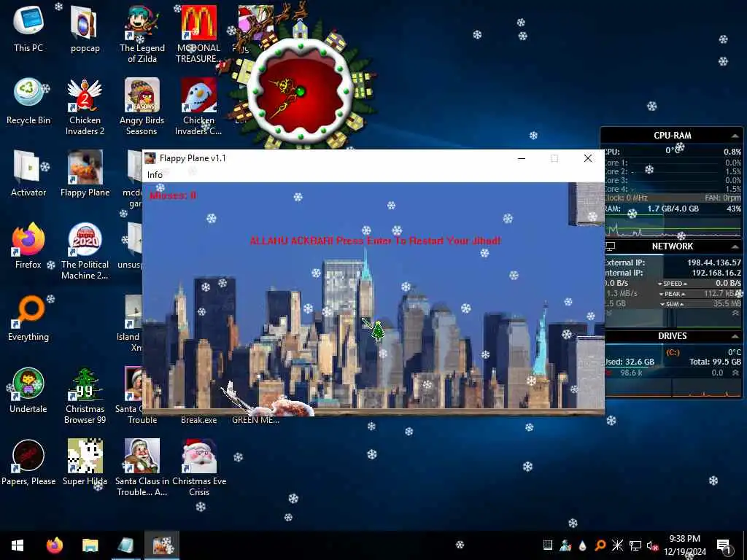Click the Total: 99.5 GB drive text
The height and width of the screenshot is (560, 747).
click(715, 362)
